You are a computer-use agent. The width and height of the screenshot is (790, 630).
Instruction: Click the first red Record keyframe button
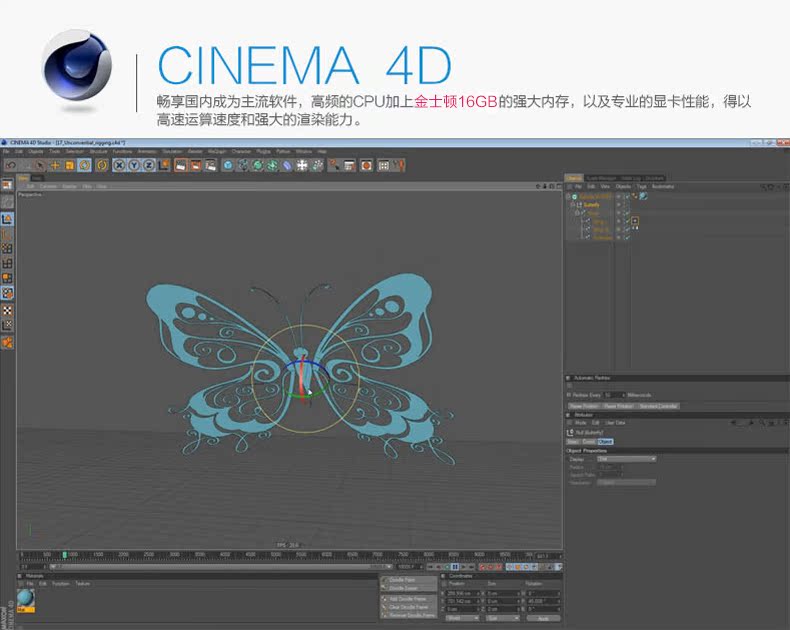point(481,567)
